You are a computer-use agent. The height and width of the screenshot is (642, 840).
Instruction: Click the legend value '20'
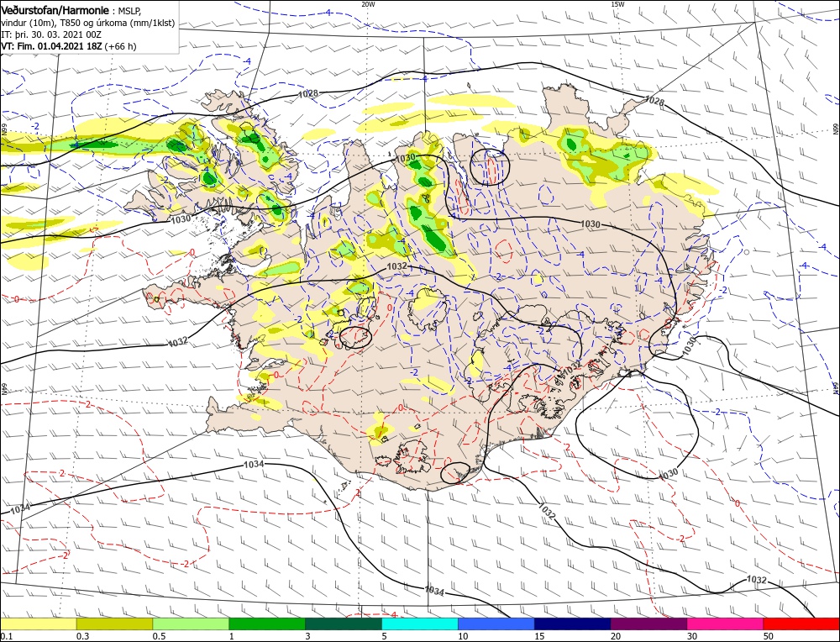tap(616, 636)
